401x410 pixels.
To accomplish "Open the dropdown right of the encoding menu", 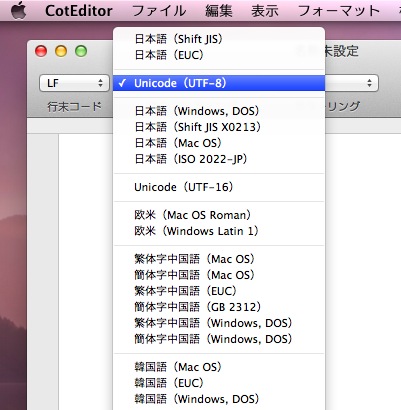I will tap(352, 83).
